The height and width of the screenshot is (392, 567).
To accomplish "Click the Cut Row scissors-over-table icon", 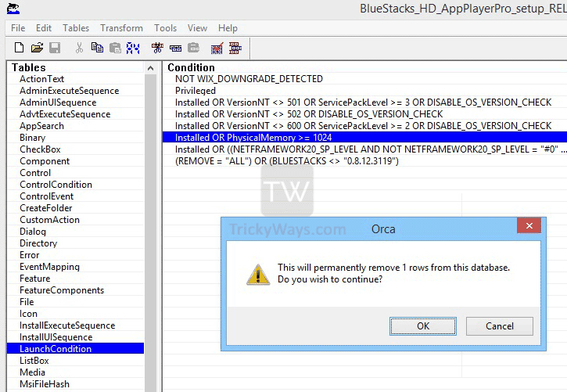I will click(x=157, y=48).
